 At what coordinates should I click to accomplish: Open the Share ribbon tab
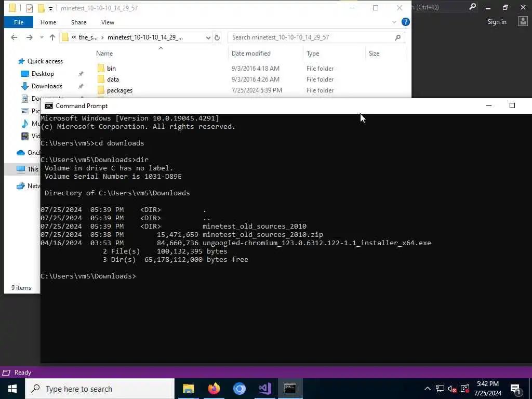tap(78, 22)
